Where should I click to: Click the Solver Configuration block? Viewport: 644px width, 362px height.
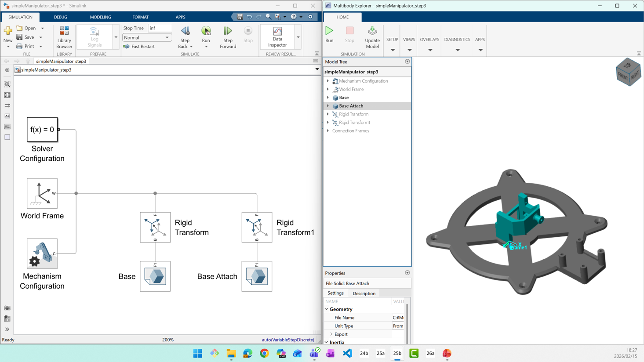tap(42, 130)
